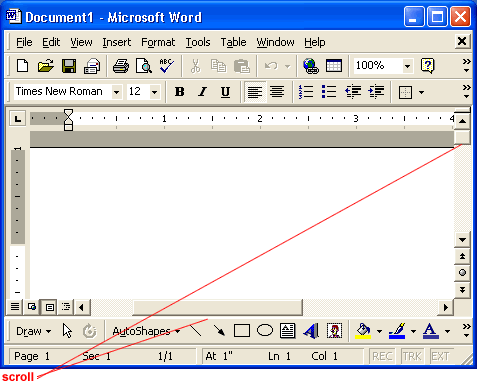Enable Align Left paragraph alignment

point(255,92)
